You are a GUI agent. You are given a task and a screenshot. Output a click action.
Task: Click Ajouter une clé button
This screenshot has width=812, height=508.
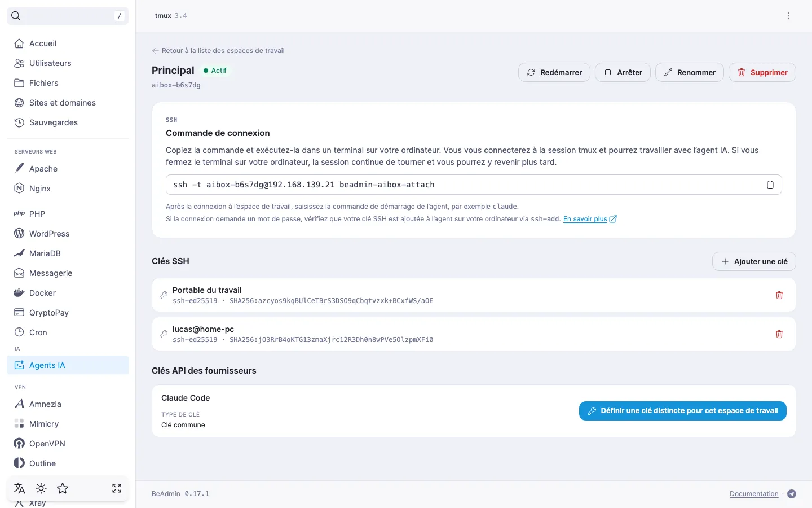tap(754, 261)
